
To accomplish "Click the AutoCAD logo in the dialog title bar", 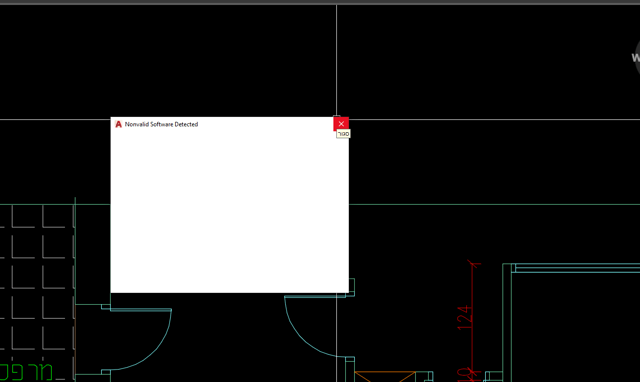I will 118,124.
